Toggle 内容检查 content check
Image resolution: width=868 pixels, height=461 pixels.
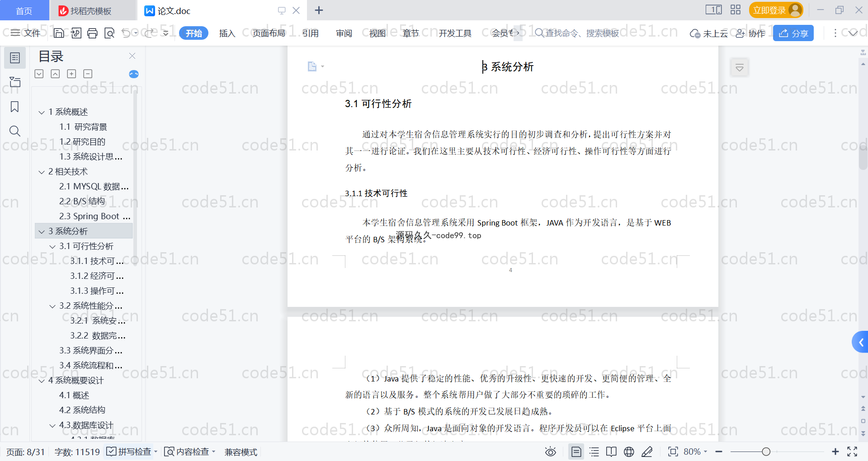(189, 452)
